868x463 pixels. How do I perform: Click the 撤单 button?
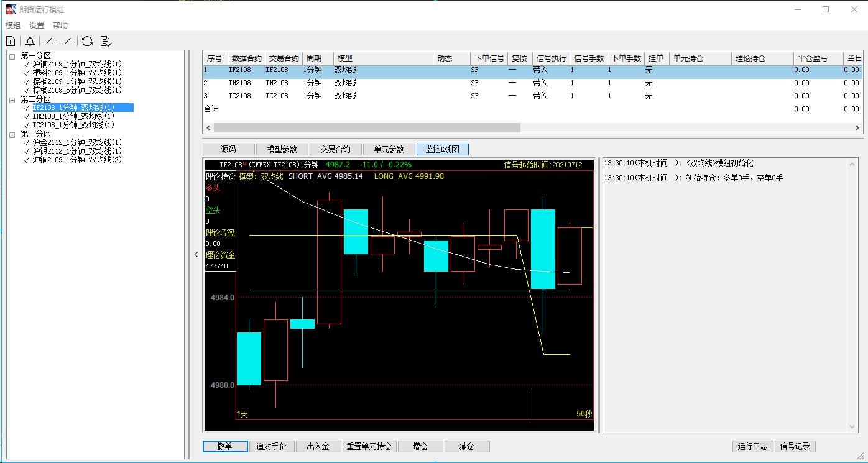225,446
